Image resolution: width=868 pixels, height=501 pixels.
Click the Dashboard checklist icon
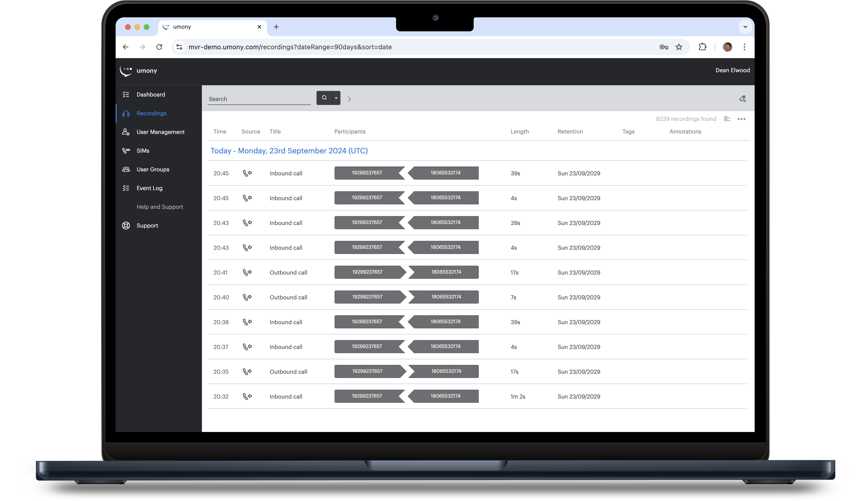click(x=126, y=94)
